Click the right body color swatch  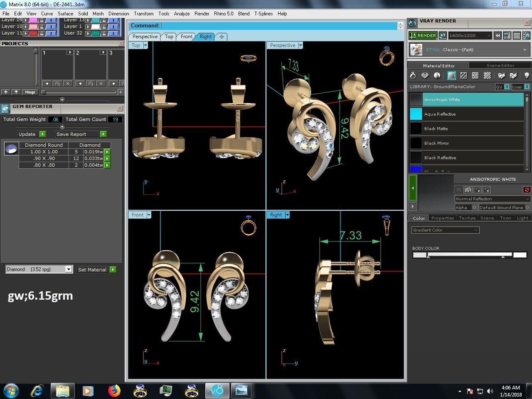click(x=520, y=255)
